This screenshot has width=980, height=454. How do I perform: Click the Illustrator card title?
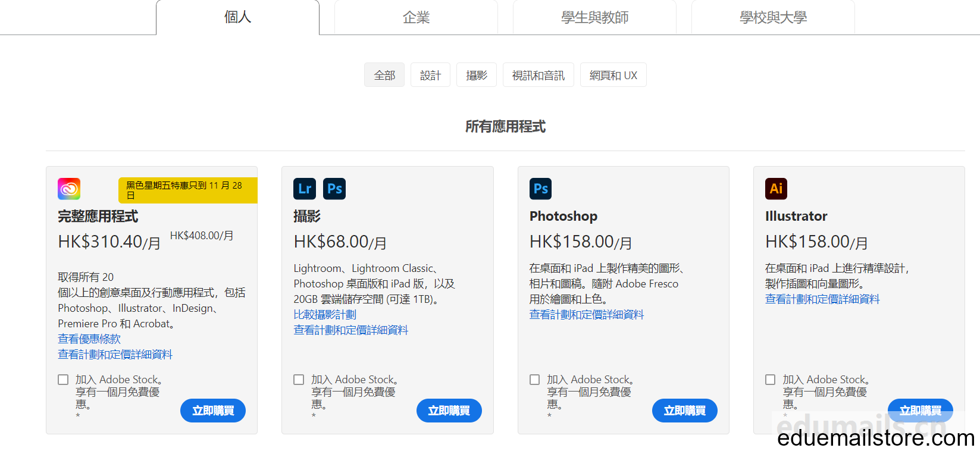pos(796,216)
